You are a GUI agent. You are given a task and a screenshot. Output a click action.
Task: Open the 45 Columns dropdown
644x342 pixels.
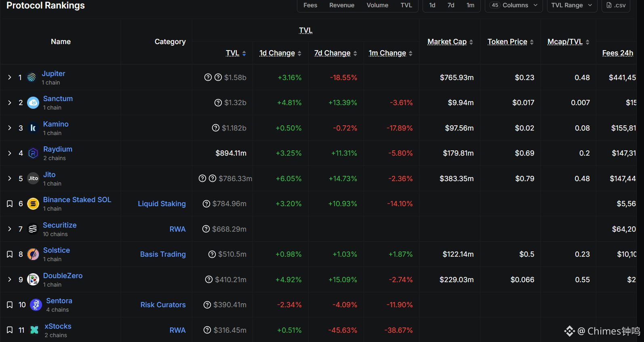(x=514, y=5)
